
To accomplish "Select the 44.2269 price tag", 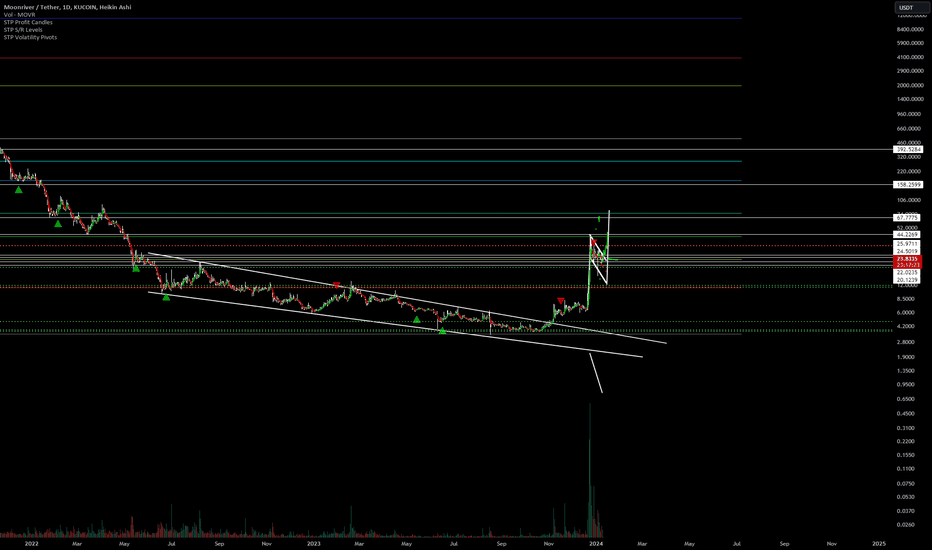I will 908,235.
